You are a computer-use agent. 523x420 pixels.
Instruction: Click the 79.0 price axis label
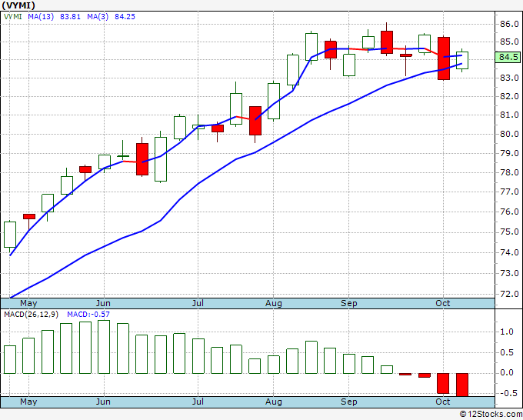pyautogui.click(x=509, y=153)
